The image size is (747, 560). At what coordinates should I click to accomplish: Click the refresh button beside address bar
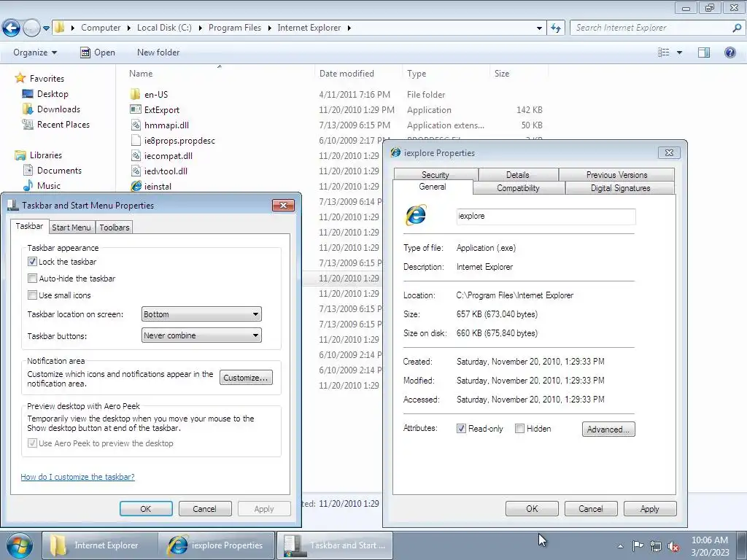556,28
